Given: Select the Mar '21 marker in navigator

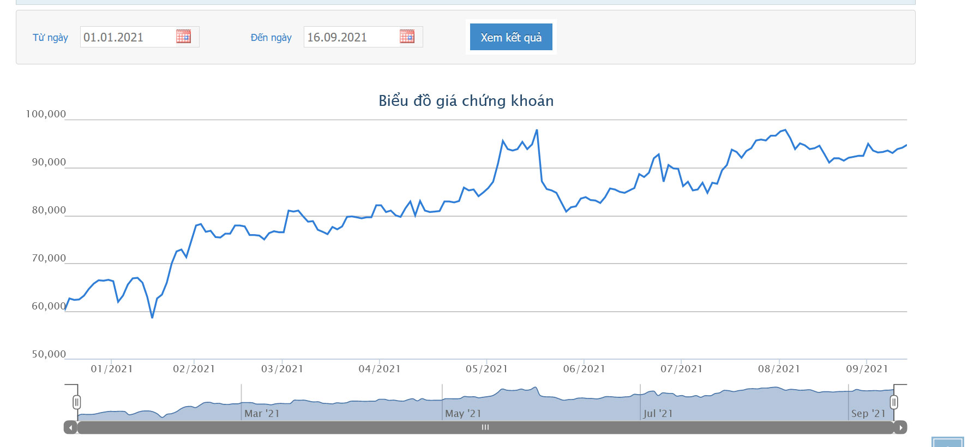Looking at the screenshot, I should click(x=262, y=414).
